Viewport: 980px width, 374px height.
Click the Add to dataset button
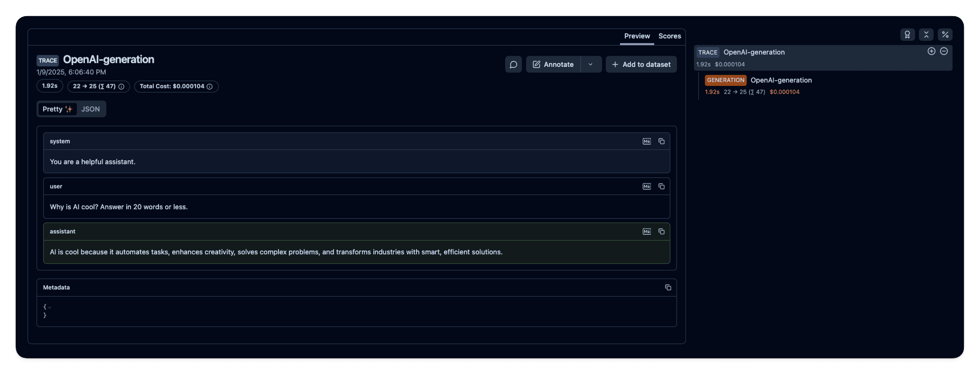pos(641,65)
